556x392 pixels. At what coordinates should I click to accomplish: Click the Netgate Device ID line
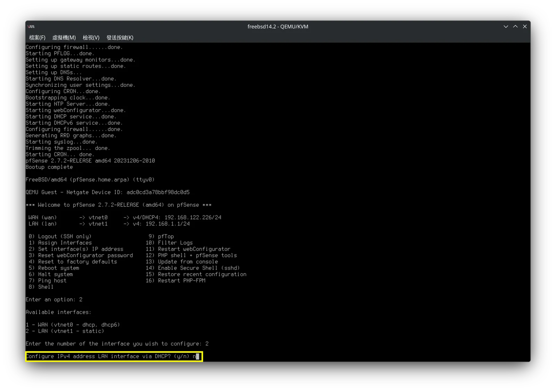click(x=107, y=192)
